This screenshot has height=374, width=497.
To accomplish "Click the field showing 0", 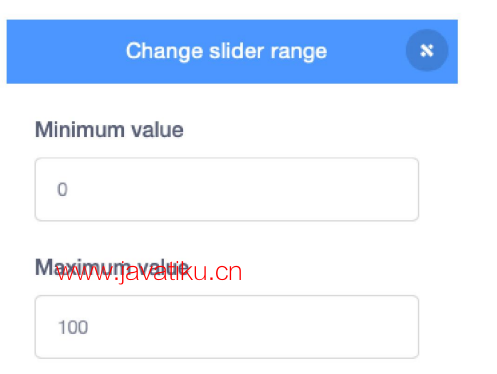I will point(227,189).
